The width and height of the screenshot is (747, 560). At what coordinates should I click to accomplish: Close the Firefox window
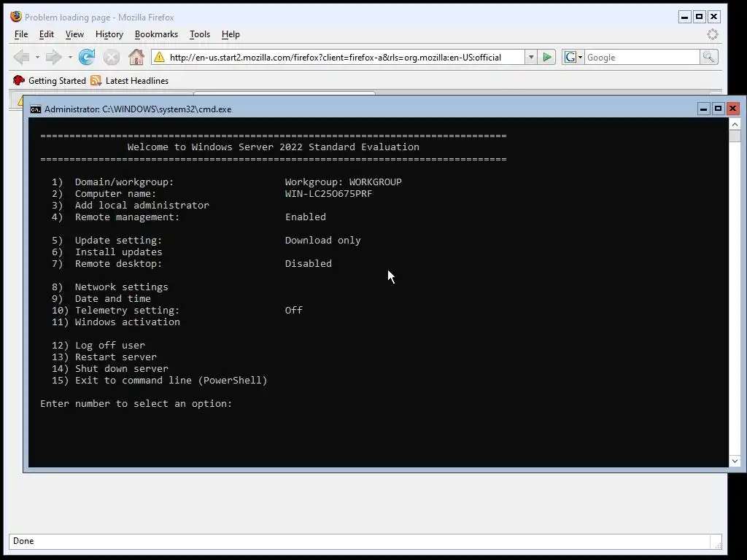[x=713, y=17]
